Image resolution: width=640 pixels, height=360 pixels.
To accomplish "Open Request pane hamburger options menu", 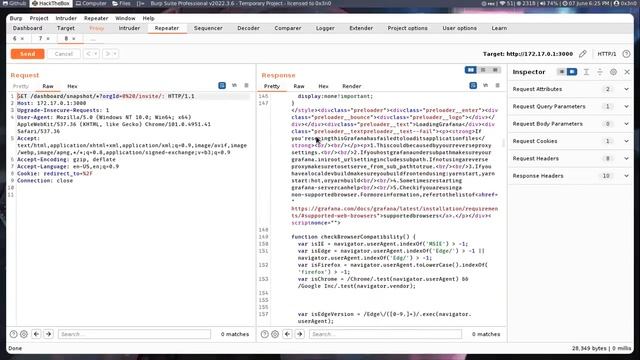I will point(246,85).
